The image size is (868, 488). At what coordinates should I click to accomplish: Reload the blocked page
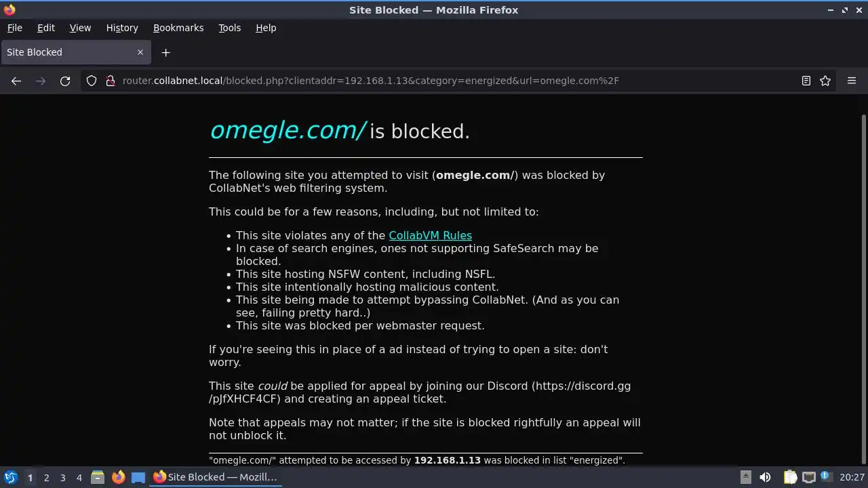(65, 81)
